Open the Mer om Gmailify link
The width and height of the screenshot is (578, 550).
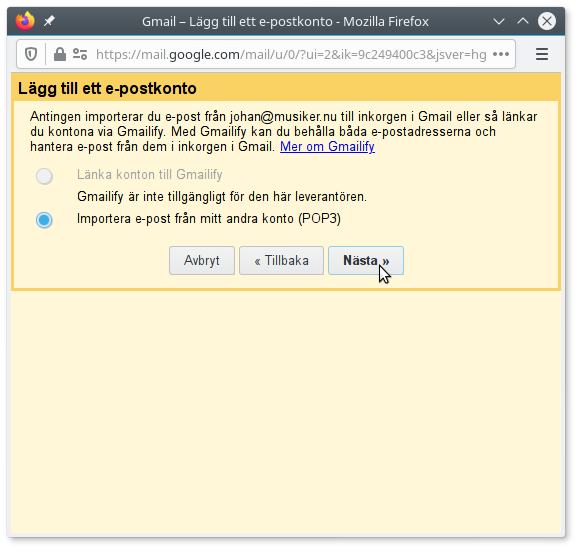(327, 147)
